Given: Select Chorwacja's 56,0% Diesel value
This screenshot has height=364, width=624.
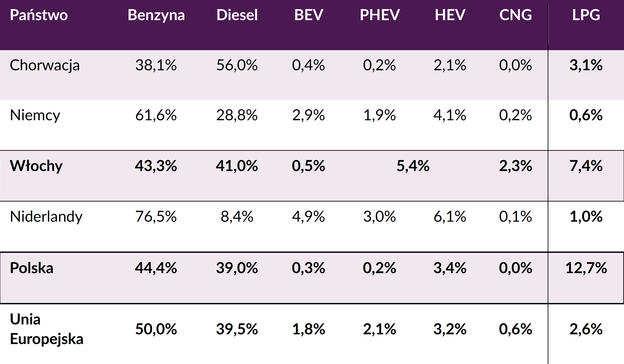Looking at the screenshot, I should point(237,65).
